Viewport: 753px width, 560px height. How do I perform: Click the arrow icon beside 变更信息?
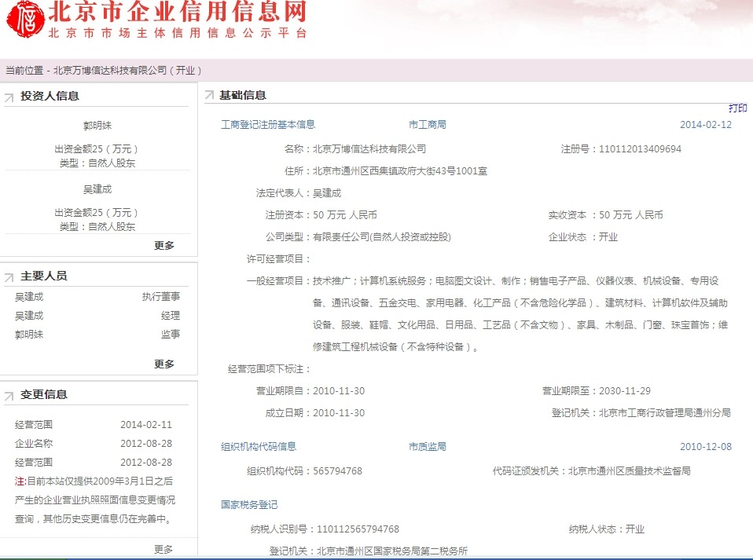tap(9, 396)
